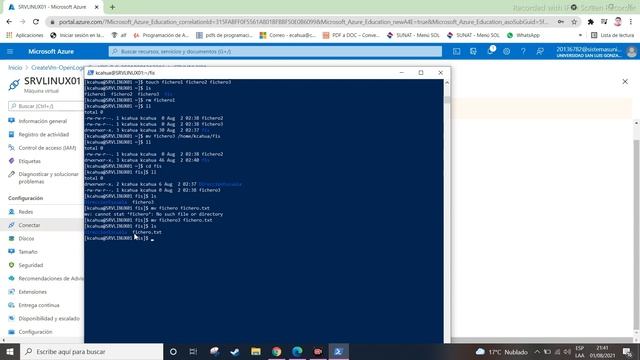Open Discos menu item
The height and width of the screenshot is (360, 640).
tap(26, 238)
